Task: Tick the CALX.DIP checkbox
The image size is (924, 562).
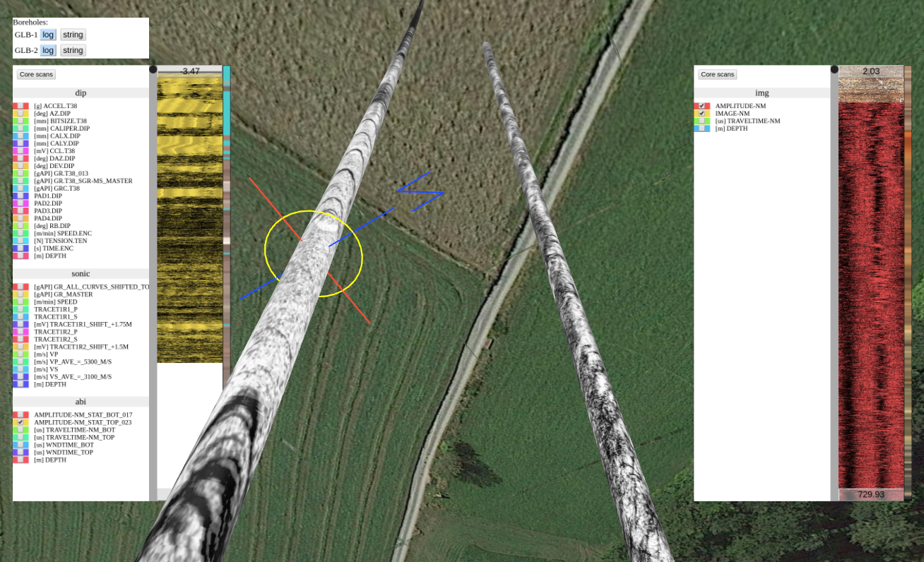Action: (x=21, y=136)
